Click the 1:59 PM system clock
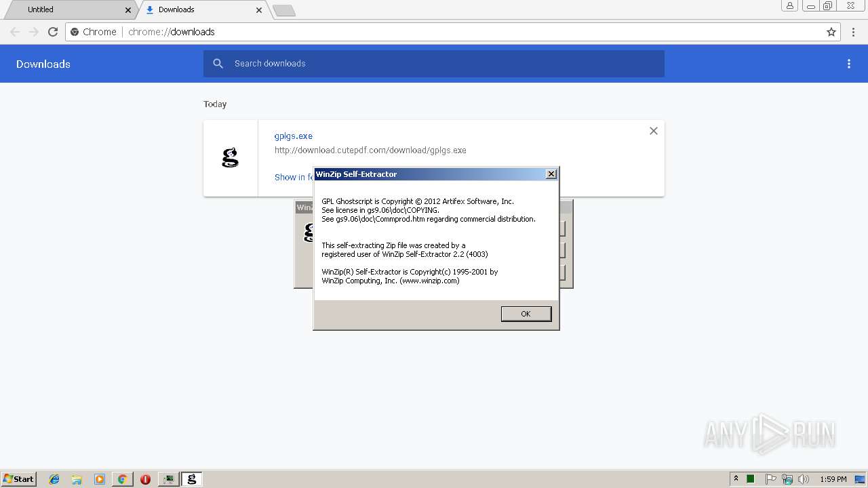Image resolution: width=868 pixels, height=488 pixels. (x=833, y=479)
